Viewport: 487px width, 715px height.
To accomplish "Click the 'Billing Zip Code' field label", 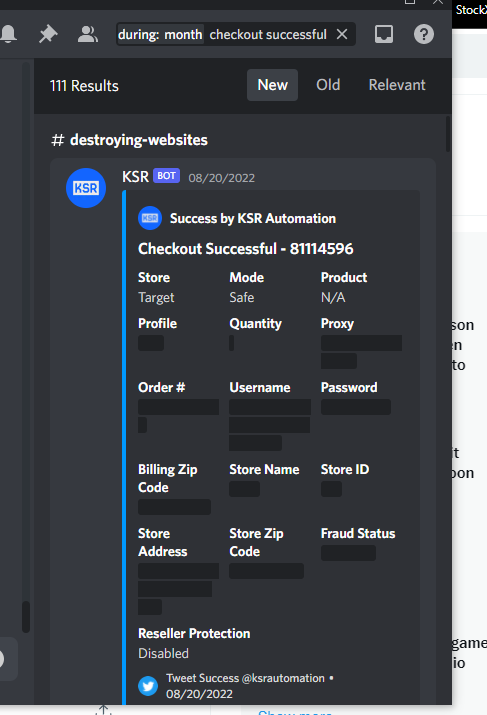I will 168,478.
